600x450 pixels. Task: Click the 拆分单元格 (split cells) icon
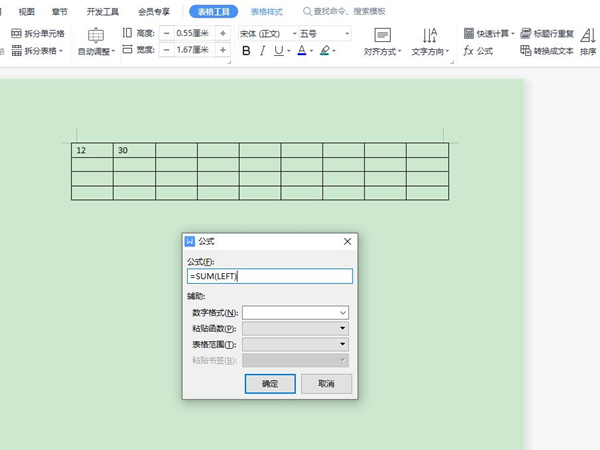click(x=18, y=33)
